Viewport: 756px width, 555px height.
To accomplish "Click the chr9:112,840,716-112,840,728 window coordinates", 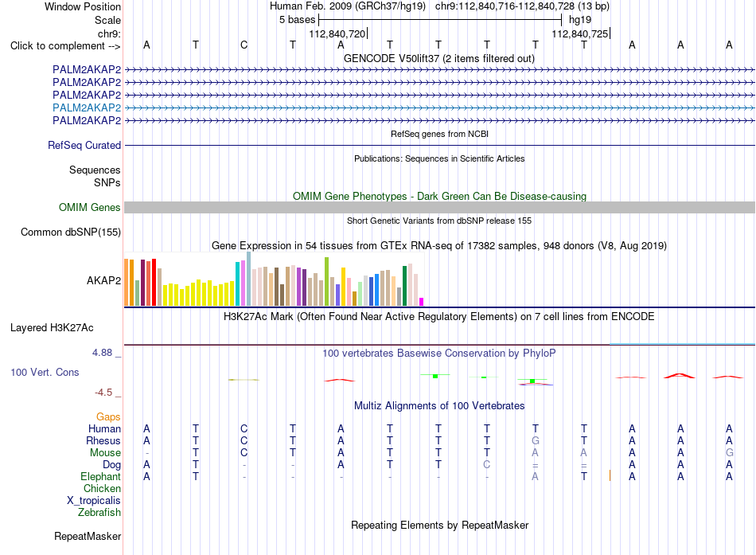I will (522, 6).
